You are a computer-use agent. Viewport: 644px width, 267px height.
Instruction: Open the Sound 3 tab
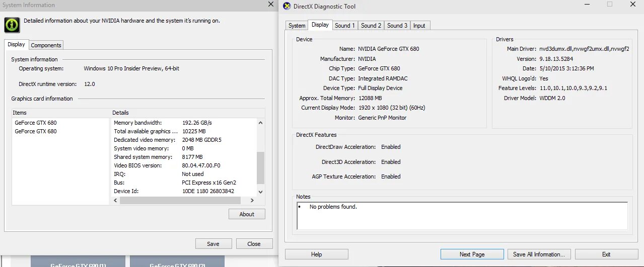pos(397,26)
